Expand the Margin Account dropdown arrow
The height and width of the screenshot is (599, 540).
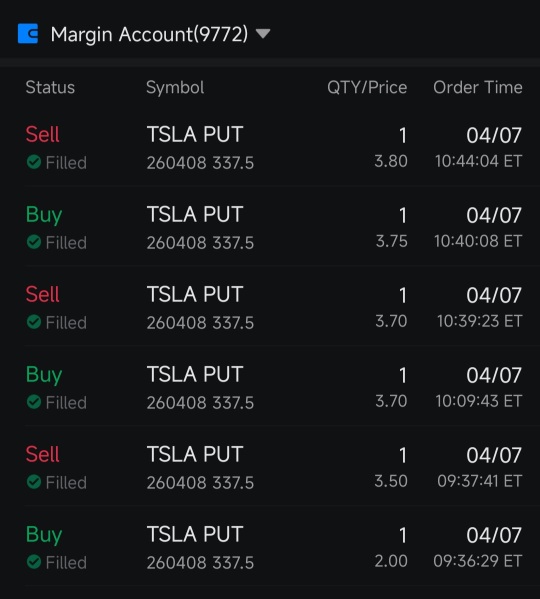pos(263,34)
